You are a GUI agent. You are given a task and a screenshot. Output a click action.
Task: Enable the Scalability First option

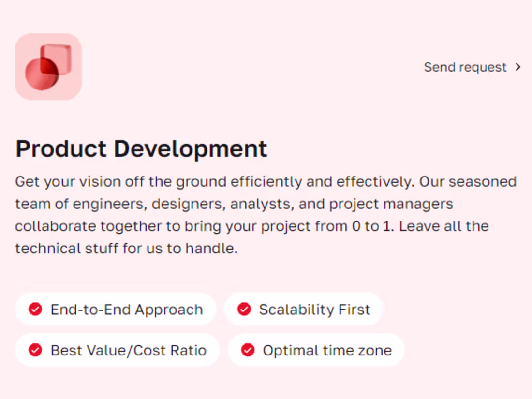pos(303,309)
